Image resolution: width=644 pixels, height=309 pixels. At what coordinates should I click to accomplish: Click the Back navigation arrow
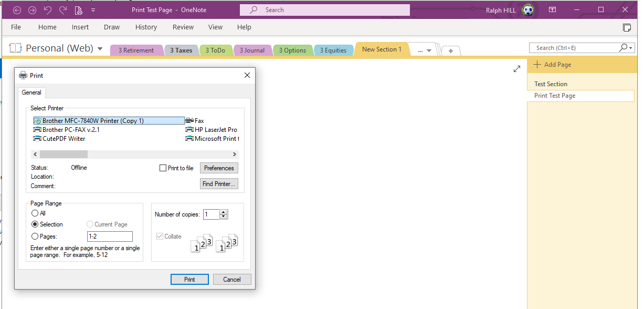17,9
